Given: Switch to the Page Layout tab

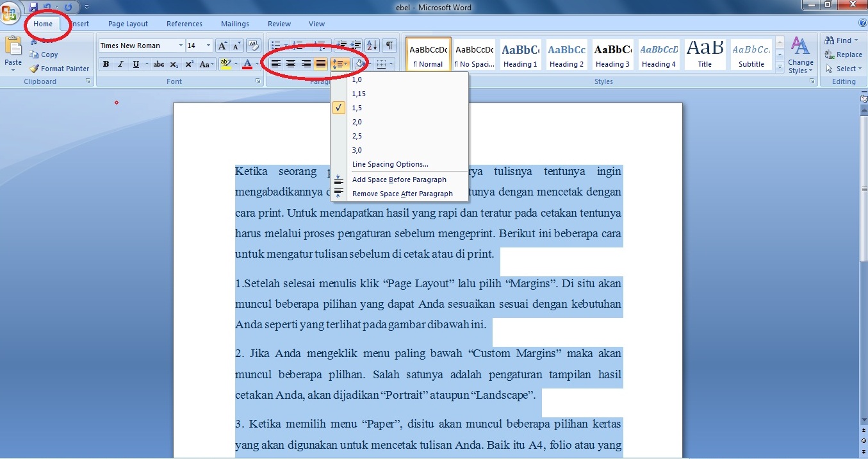Looking at the screenshot, I should [128, 24].
